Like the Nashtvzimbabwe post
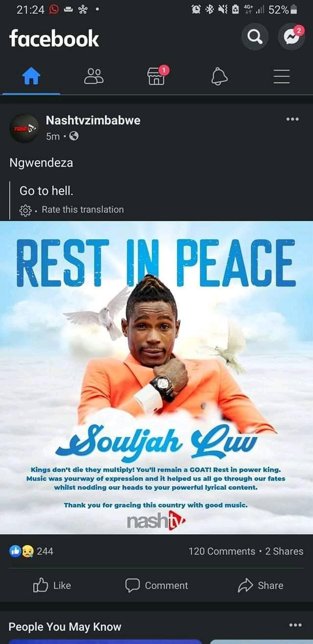Viewport: 313px width, 644px height. click(52, 585)
